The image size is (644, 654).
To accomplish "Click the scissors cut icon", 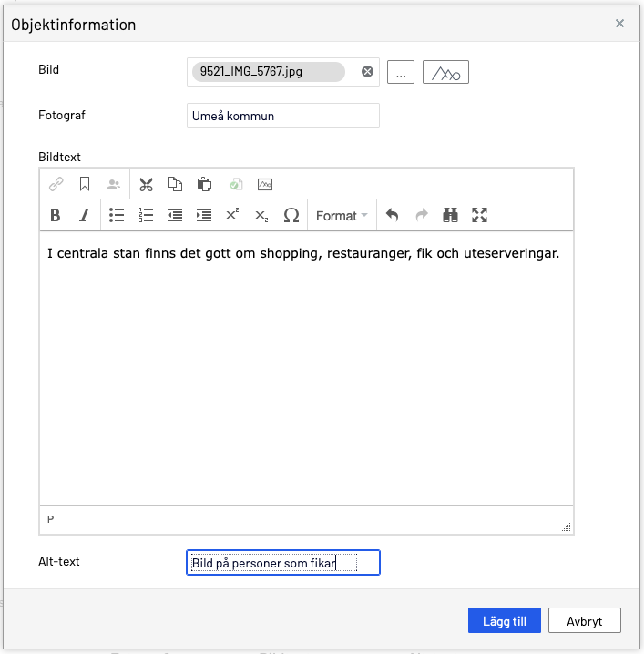I will tap(146, 184).
